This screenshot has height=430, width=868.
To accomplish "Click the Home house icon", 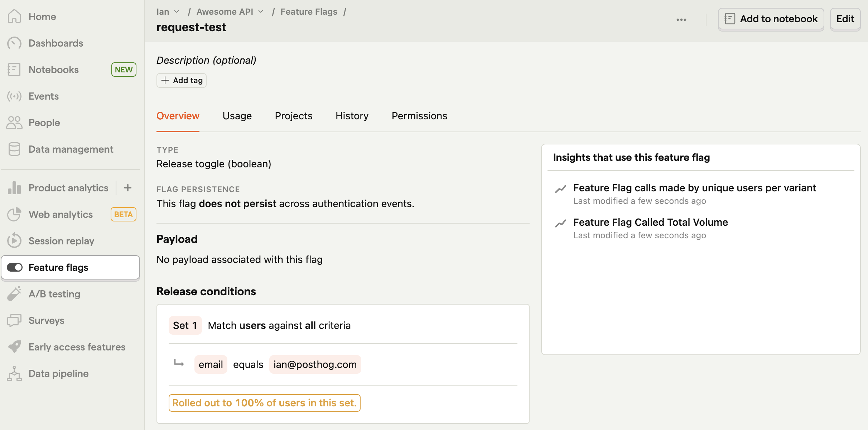I will pos(14,16).
